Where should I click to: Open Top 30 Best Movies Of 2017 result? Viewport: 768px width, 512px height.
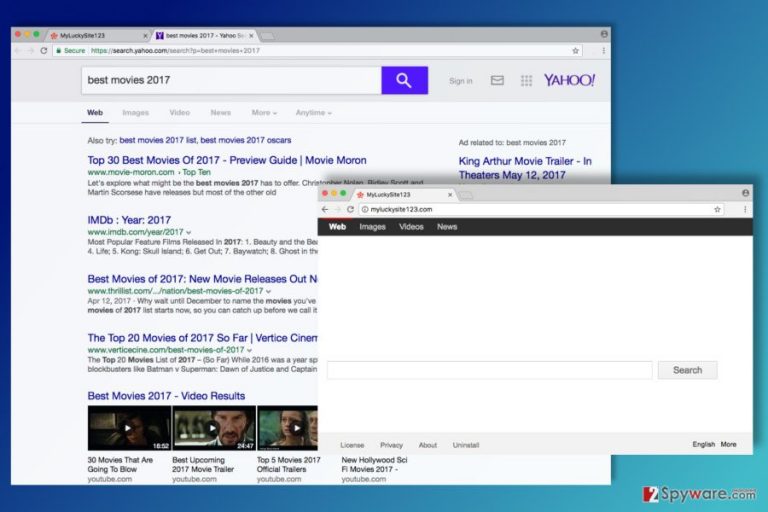click(x=227, y=160)
